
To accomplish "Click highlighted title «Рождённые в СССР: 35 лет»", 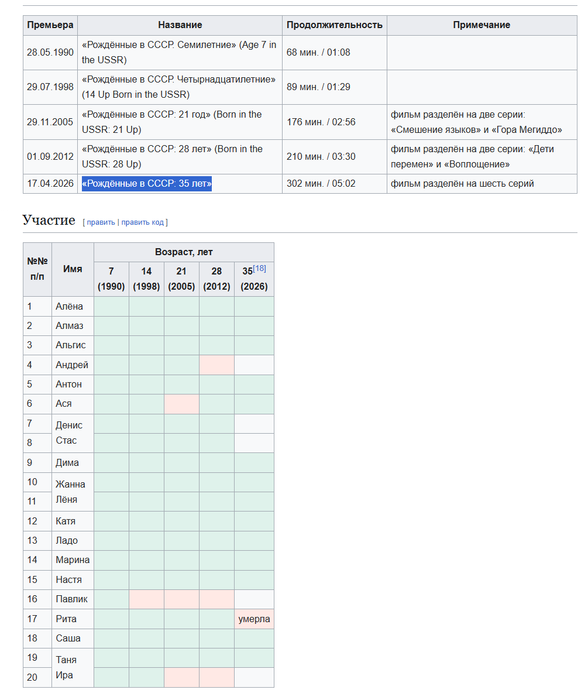I will 147,183.
